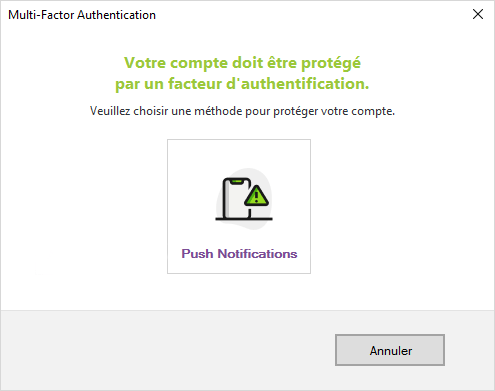Screen dimensions: 495x391
Task: Click the black baseline under the phone icon
Action: [x=244, y=219]
